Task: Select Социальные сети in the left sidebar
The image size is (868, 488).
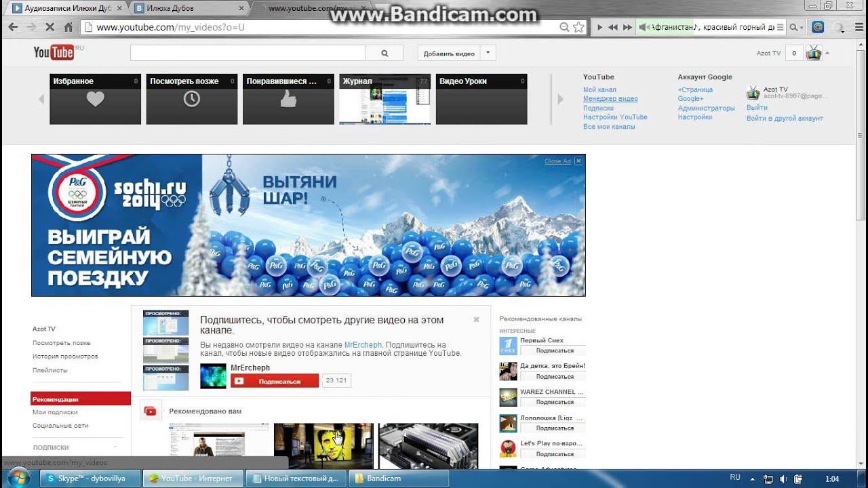Action: pos(60,426)
